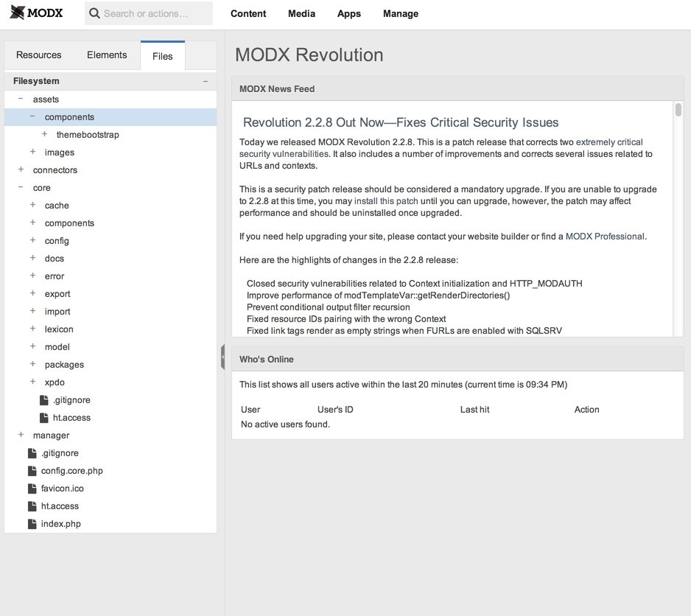Click the MODX News Feed panel header
The image size is (691, 616).
457,89
